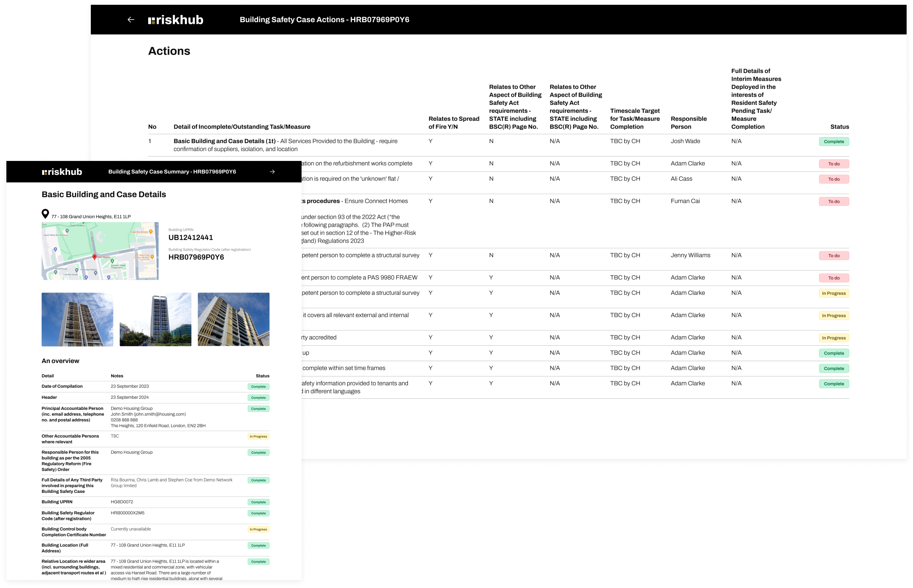This screenshot has height=588, width=913.
Task: Click 'Basic Building and Case Details (1t)' task text
Action: pos(225,141)
